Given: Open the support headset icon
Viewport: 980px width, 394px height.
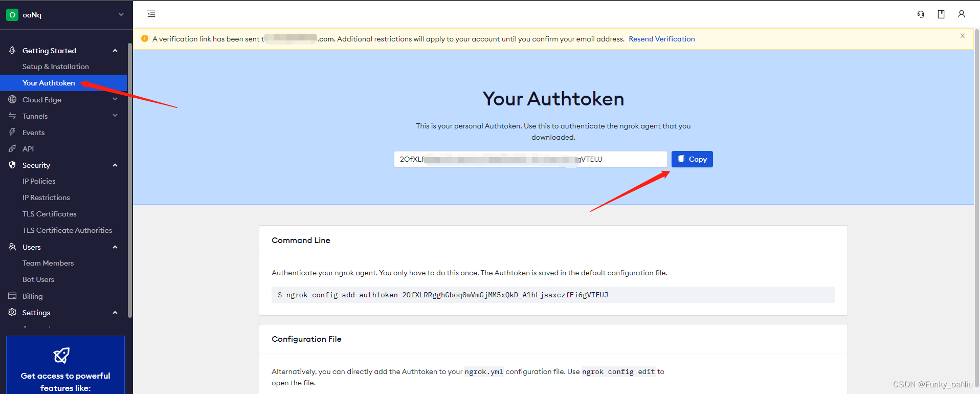Looking at the screenshot, I should 921,14.
